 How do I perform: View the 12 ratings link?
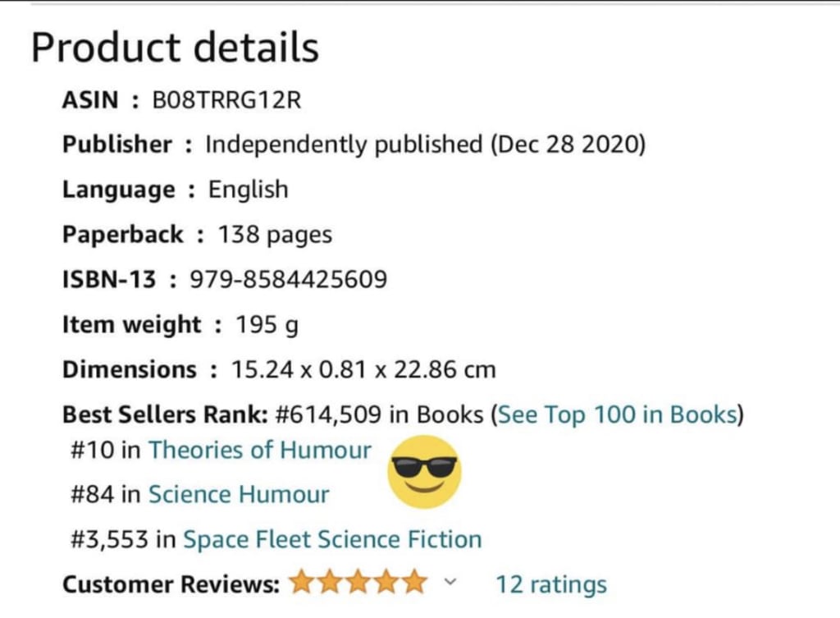tap(551, 584)
